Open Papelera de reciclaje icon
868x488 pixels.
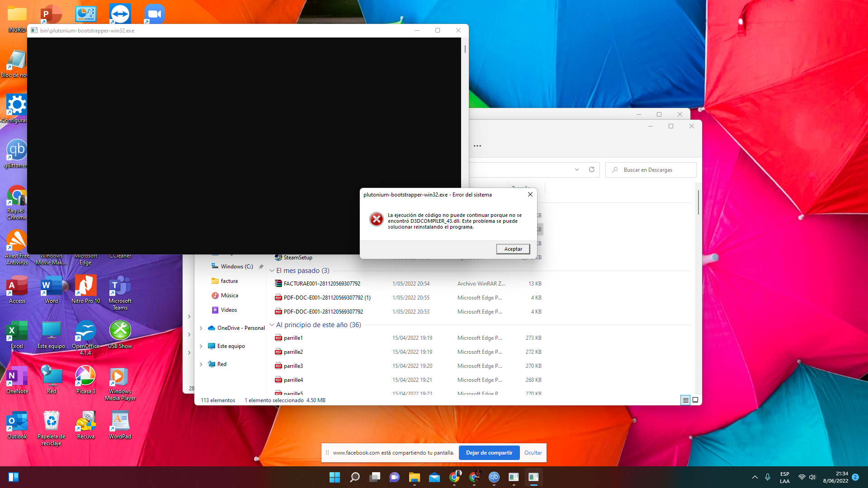point(52,429)
